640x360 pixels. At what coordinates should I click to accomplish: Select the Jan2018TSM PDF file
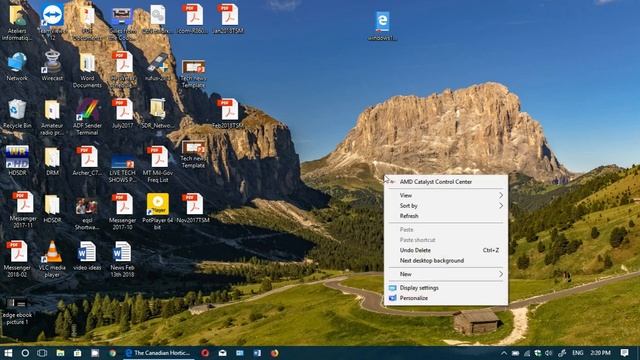click(228, 19)
